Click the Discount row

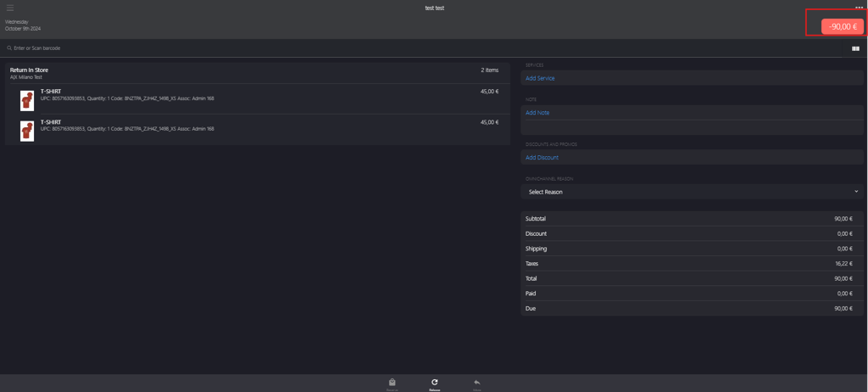point(692,233)
